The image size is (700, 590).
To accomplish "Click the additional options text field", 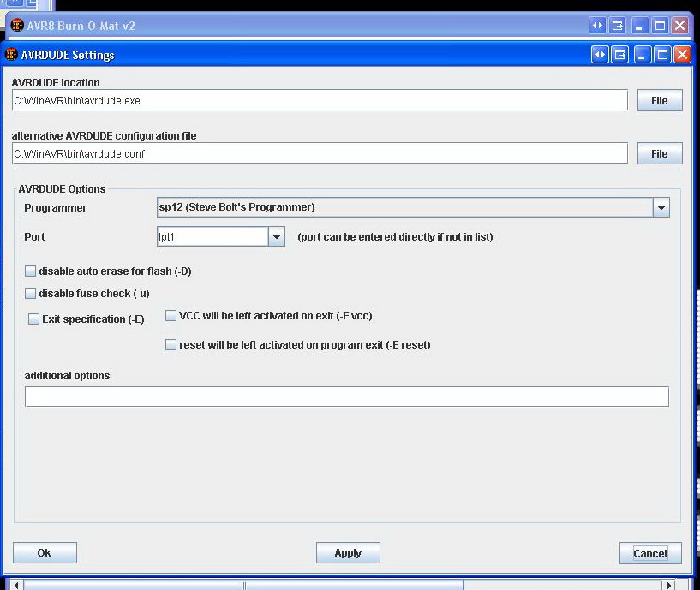I will (346, 396).
